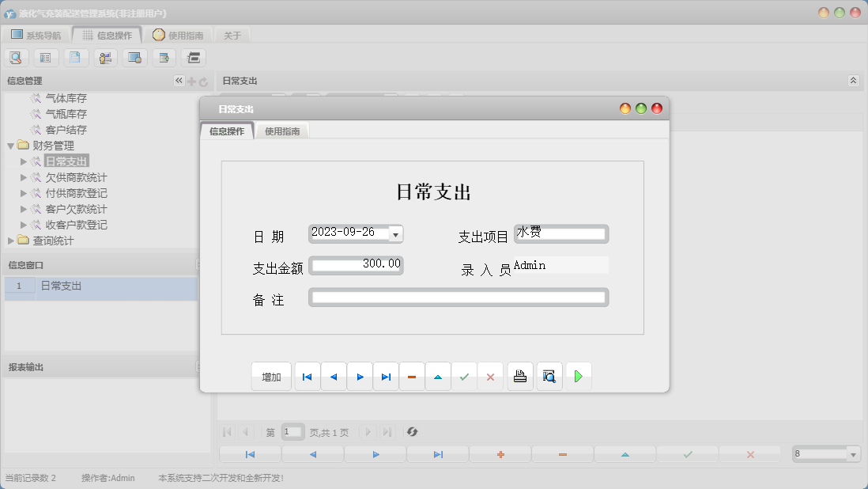Open the document report toolbar icon
Image resolution: width=868 pixels, height=489 pixels.
[x=76, y=57]
